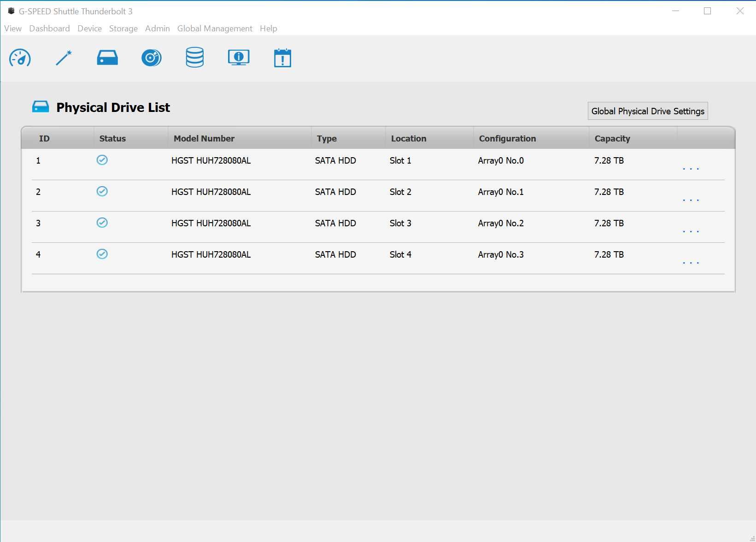Viewport: 756px width, 542px height.
Task: Open the View menu
Action: (13, 29)
